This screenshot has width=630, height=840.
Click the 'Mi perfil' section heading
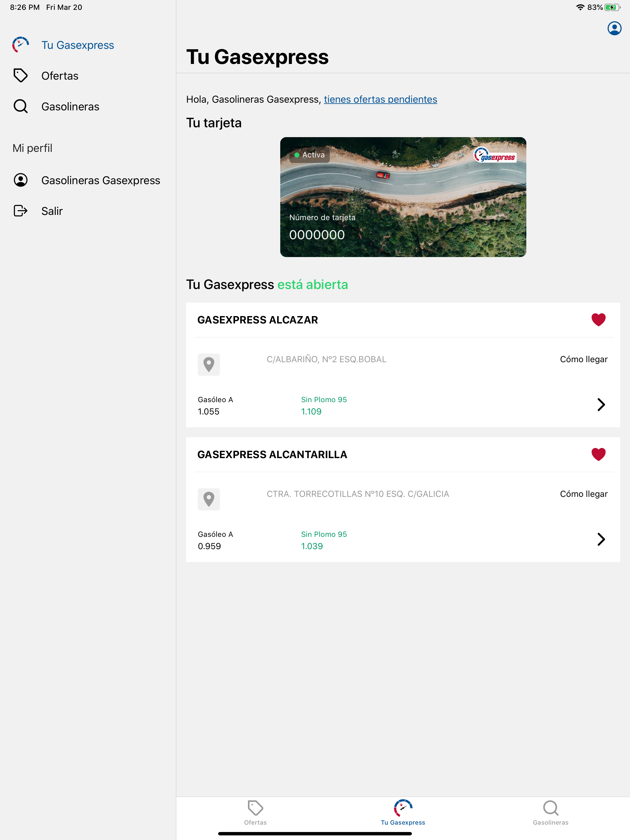click(x=32, y=148)
